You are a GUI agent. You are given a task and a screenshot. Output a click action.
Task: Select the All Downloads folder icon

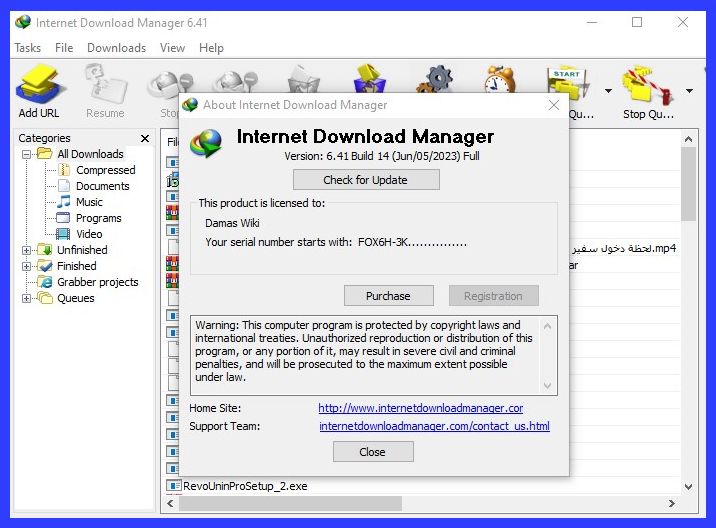click(44, 153)
